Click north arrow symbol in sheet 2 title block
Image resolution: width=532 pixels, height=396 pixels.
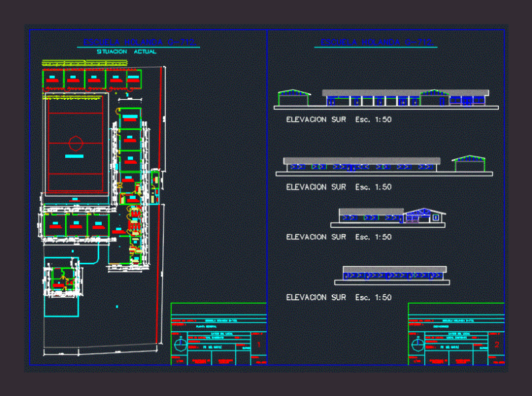tap(418, 345)
